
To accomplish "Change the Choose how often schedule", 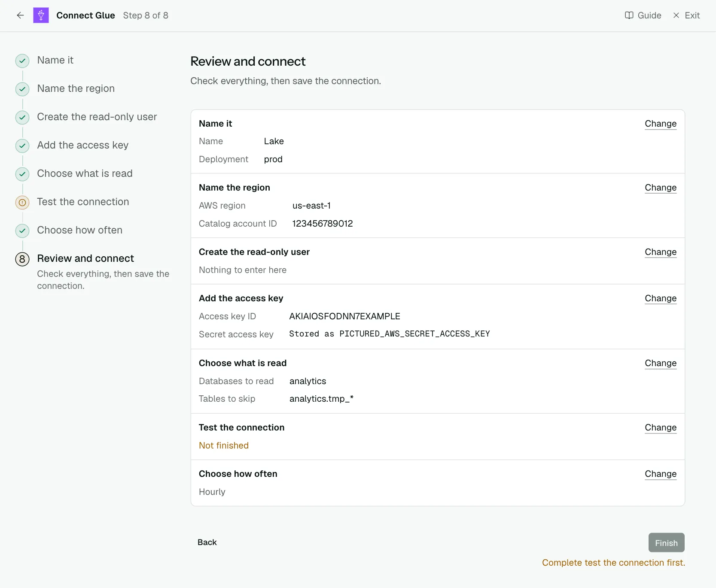I will click(x=661, y=474).
